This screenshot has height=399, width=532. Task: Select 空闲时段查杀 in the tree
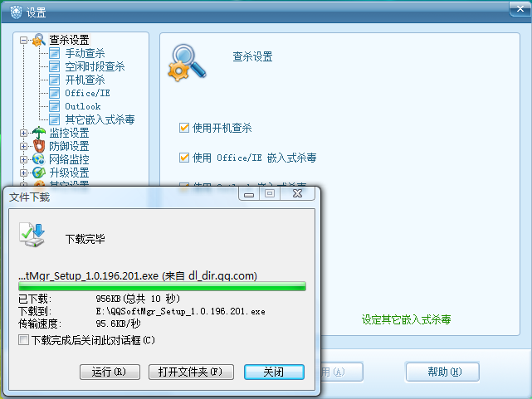95,66
